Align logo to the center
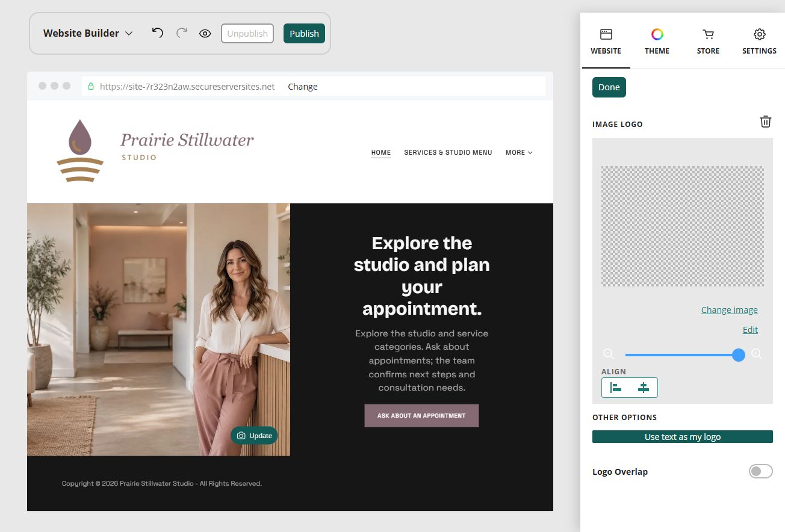The width and height of the screenshot is (785, 532). pos(644,388)
